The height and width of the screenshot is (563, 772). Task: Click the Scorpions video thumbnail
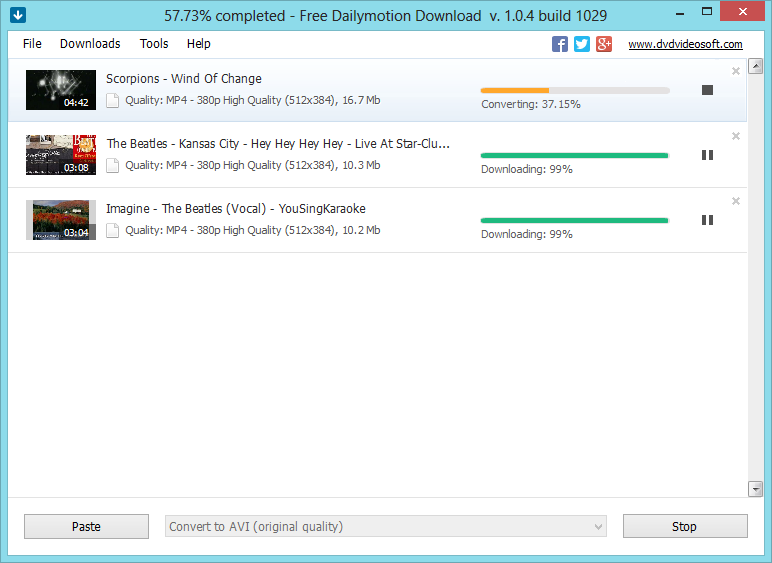[x=61, y=90]
